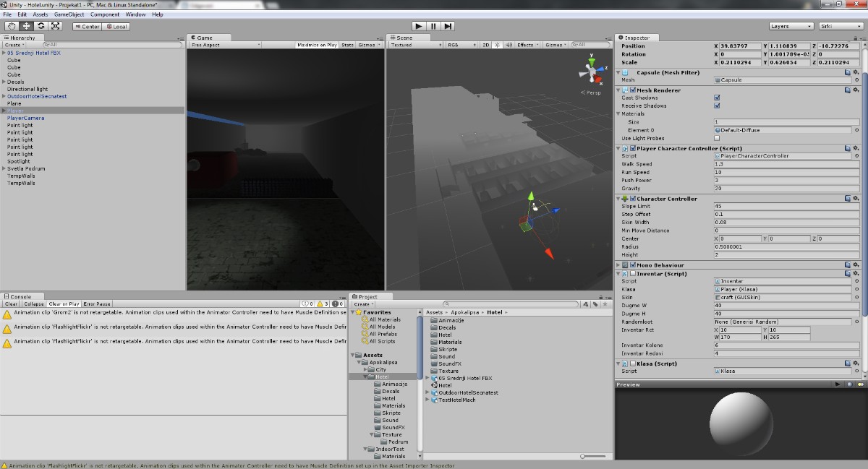
Task: Open the Layers dropdown
Action: pos(790,26)
